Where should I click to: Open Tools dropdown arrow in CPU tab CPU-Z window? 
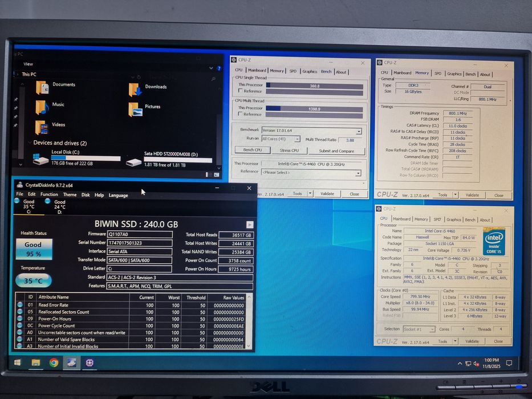tap(456, 341)
